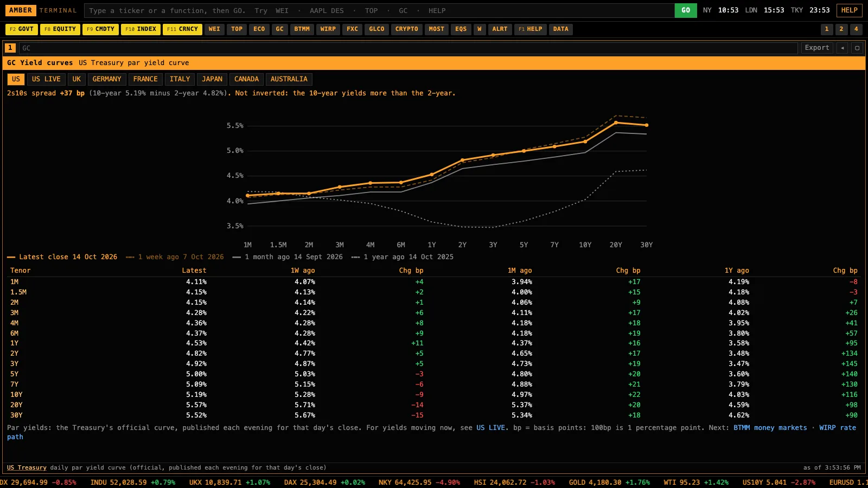Select the CANADA curve tab

(246, 79)
